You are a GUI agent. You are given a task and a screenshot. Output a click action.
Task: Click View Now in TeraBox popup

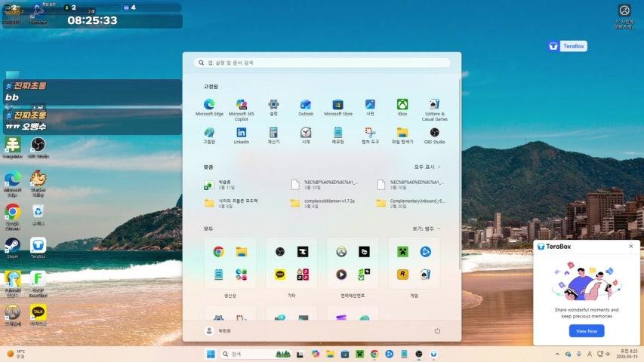tap(587, 331)
